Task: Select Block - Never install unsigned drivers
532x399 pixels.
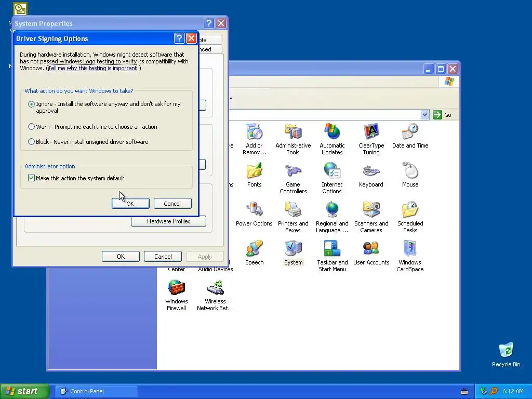Action: tap(31, 142)
